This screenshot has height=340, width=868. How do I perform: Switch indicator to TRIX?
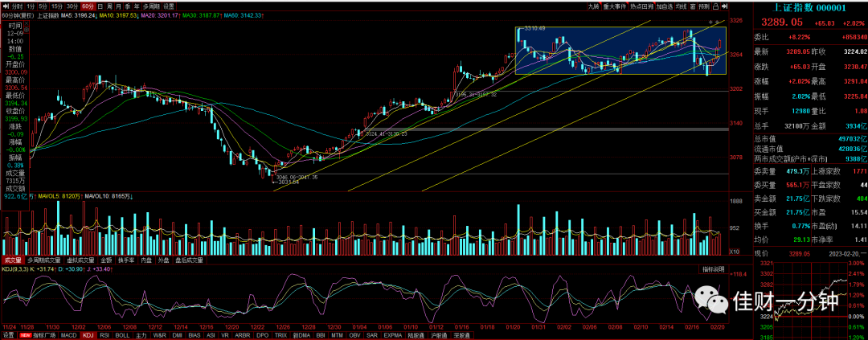pyautogui.click(x=280, y=335)
